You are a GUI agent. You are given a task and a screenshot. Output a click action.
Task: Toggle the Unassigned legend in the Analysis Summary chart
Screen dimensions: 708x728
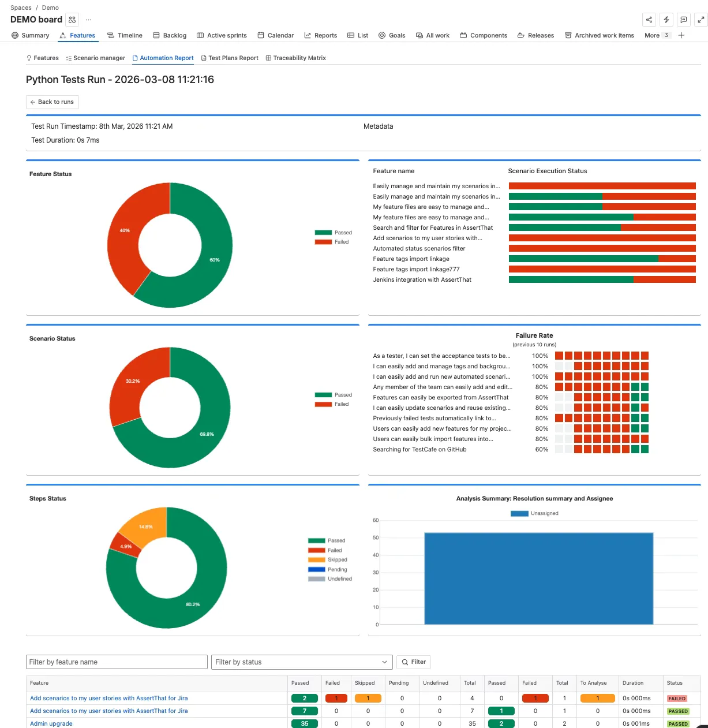[x=534, y=513]
